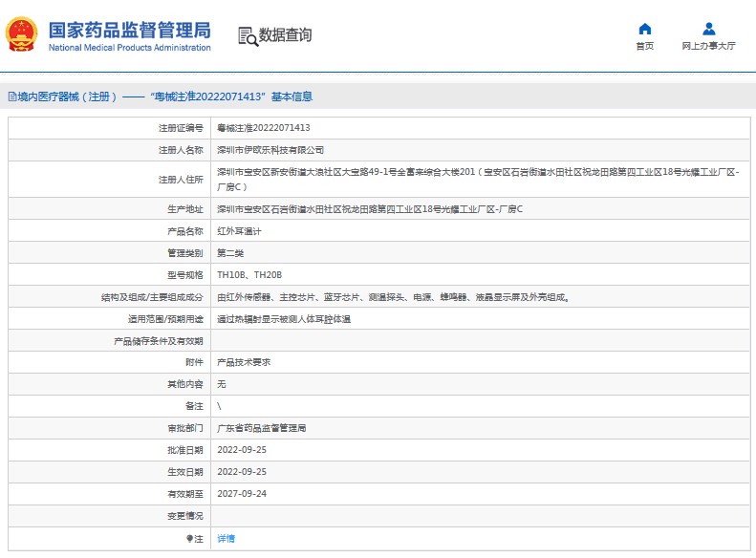Select registrant name 深圳市伊欧乐科技有限公司

[x=270, y=150]
